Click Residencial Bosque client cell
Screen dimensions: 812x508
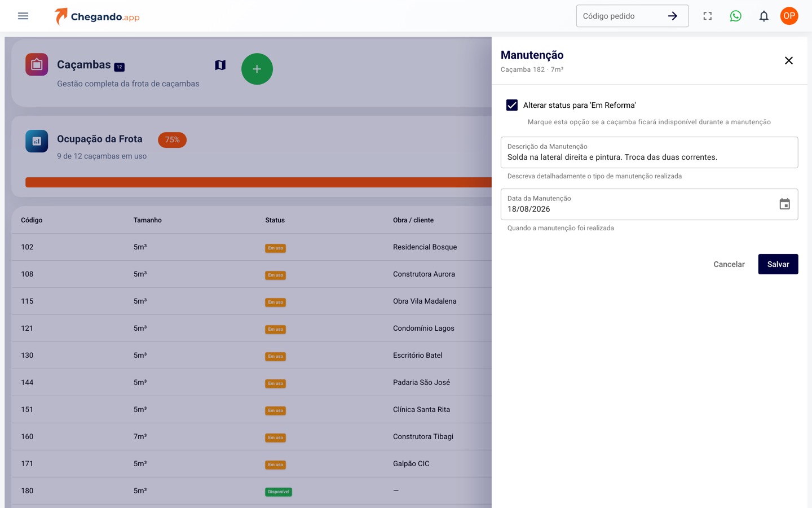pos(425,247)
